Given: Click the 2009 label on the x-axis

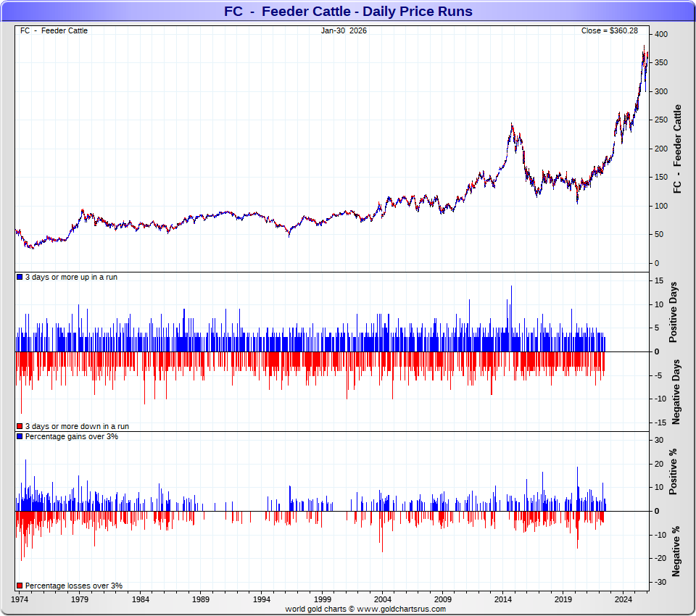Looking at the screenshot, I should point(442,599).
